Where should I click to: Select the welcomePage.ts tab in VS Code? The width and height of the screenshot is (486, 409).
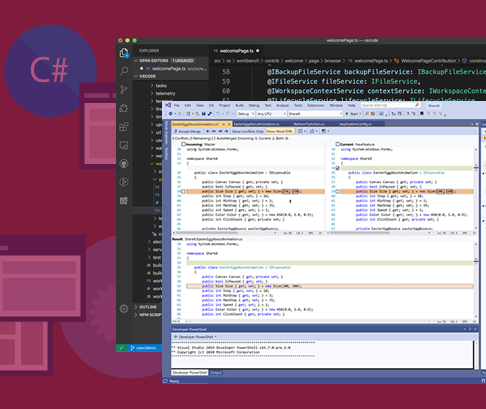coord(237,51)
